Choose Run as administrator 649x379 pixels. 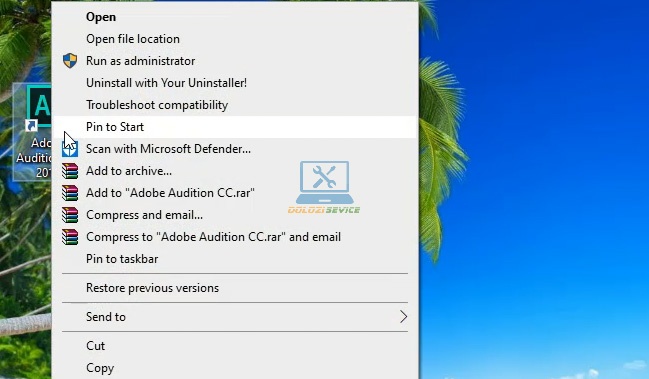235,61
